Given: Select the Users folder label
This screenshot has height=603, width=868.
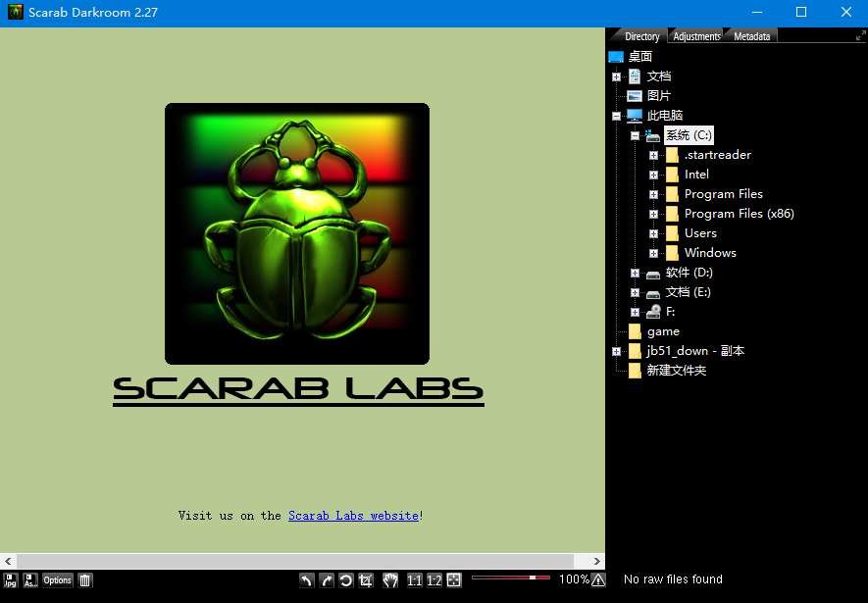Looking at the screenshot, I should (x=700, y=233).
